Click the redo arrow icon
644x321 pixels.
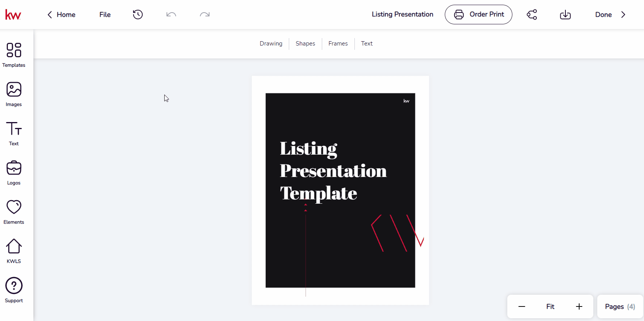[x=205, y=15]
